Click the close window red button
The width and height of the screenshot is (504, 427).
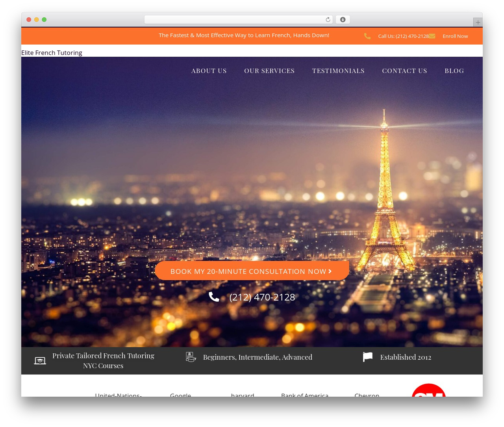click(29, 20)
